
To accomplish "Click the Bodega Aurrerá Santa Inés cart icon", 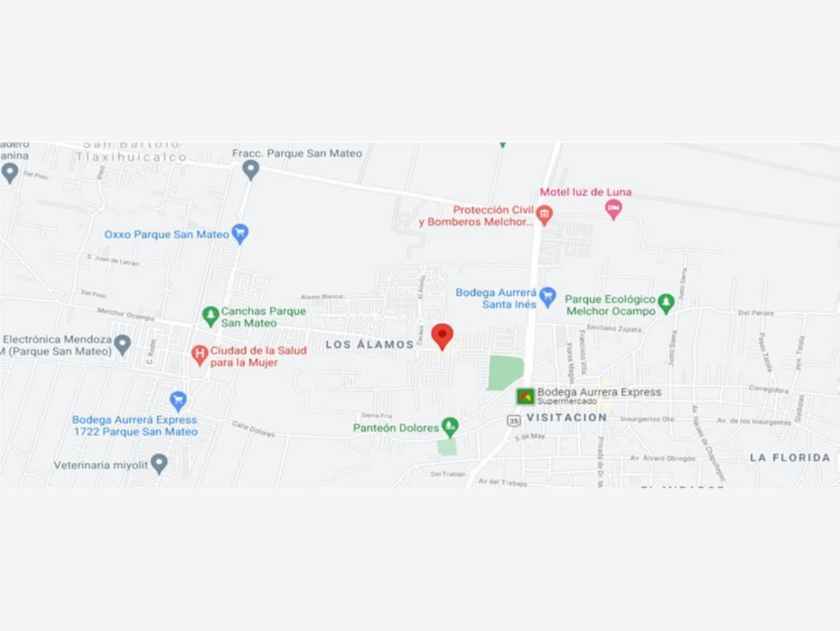I will click(x=547, y=297).
